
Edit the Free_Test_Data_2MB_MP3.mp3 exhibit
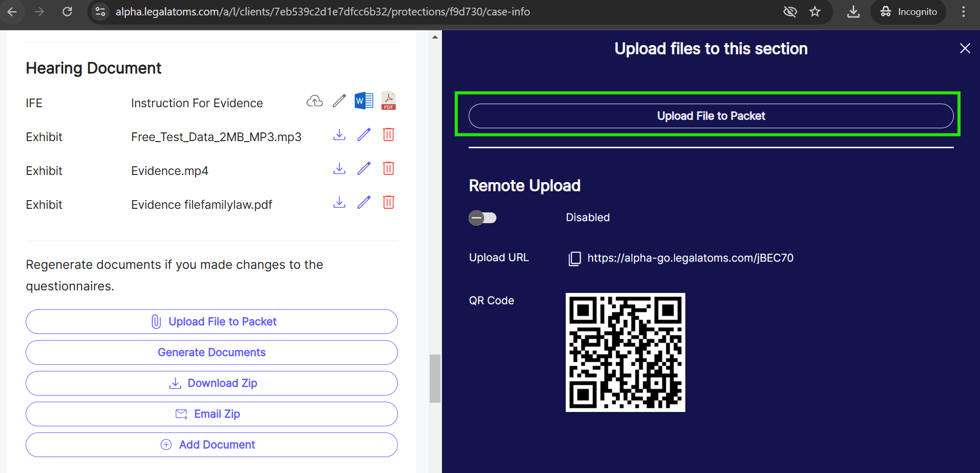364,135
